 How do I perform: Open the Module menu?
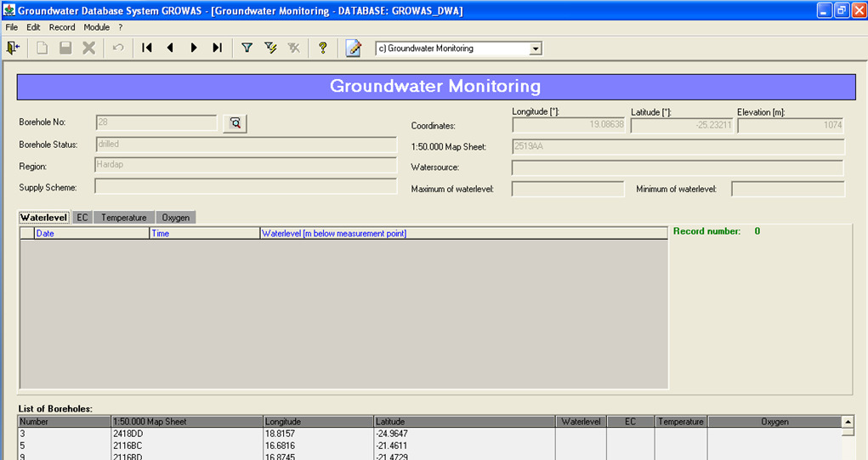coord(96,27)
